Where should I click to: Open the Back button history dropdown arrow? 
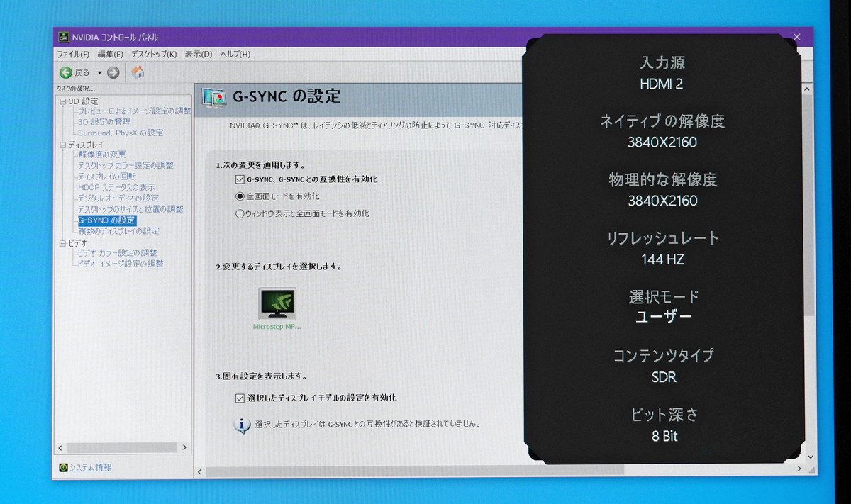[x=99, y=72]
